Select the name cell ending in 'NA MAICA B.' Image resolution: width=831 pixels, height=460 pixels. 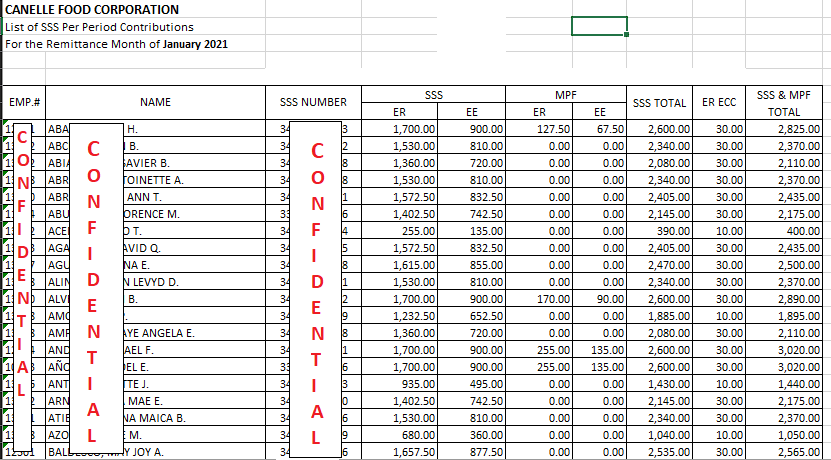point(155,418)
